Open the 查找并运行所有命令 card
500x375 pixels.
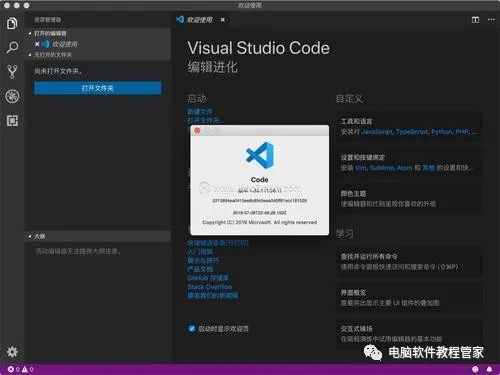[x=410, y=262]
